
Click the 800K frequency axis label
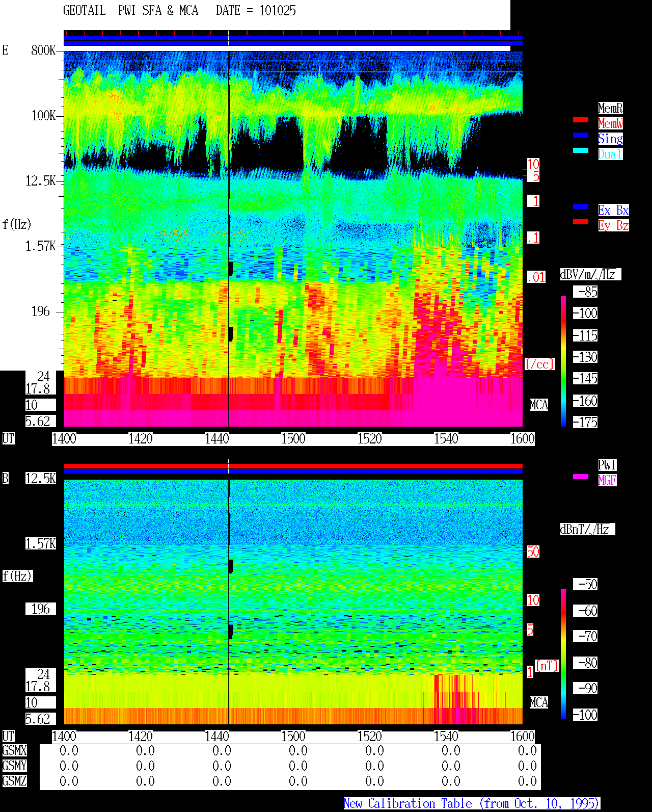[x=43, y=50]
